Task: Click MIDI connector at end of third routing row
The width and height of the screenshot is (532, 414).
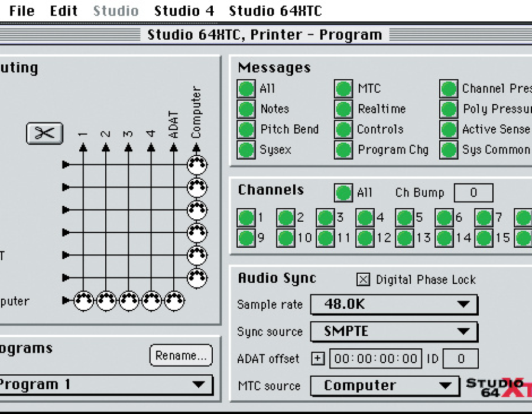Action: coord(197,210)
